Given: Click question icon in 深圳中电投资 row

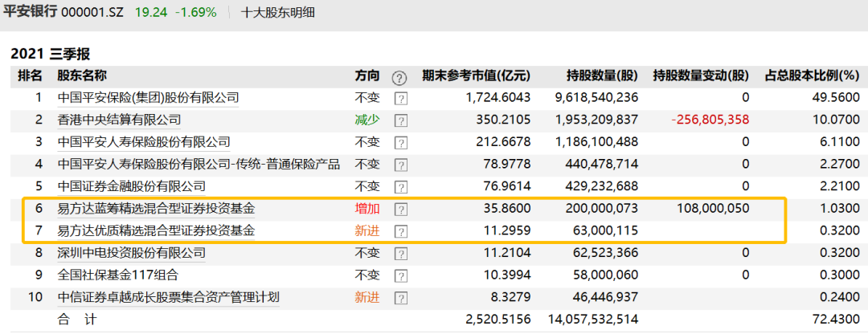Looking at the screenshot, I should point(401,254).
